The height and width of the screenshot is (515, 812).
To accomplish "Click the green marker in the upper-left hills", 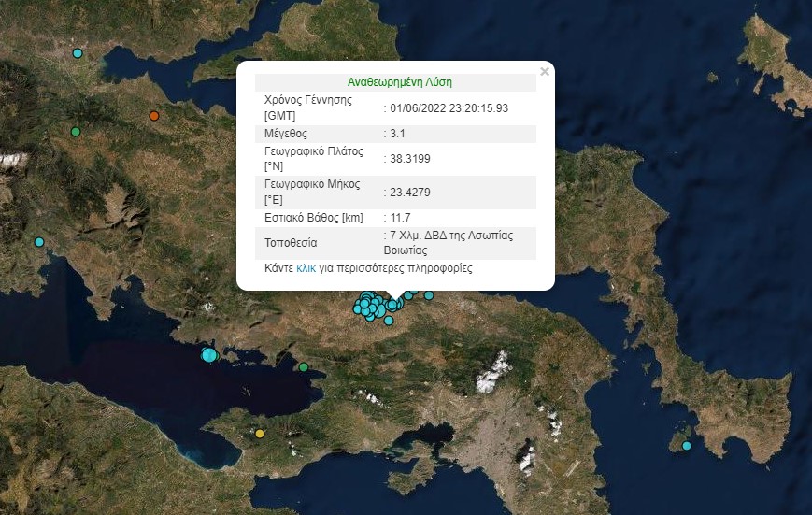I will 76,132.
